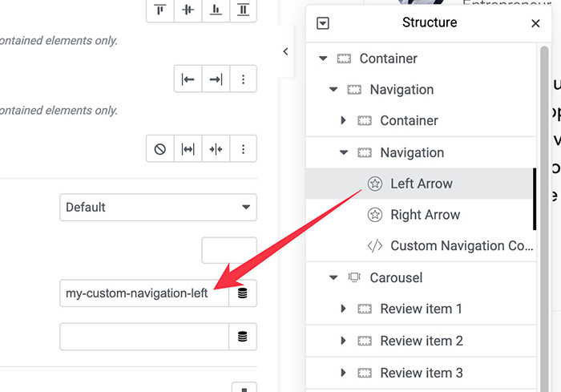Open more options next to arrow alignment buttons

244,79
